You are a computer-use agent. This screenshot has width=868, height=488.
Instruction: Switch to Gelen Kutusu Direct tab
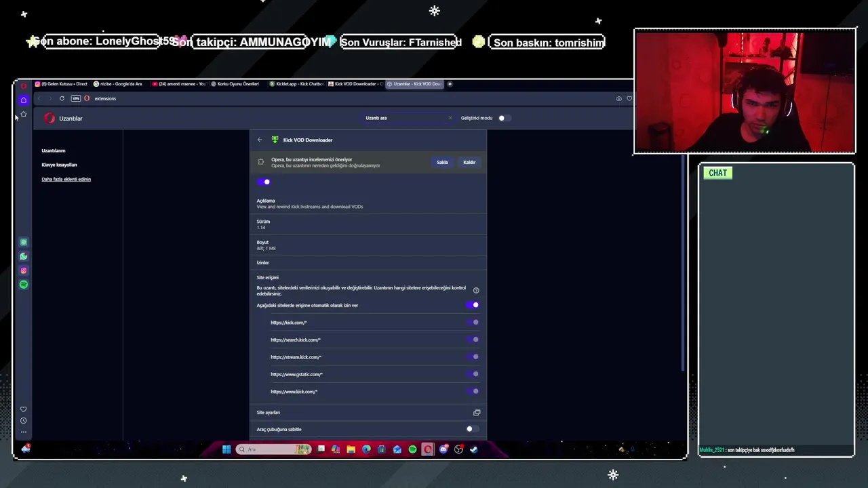pos(61,84)
